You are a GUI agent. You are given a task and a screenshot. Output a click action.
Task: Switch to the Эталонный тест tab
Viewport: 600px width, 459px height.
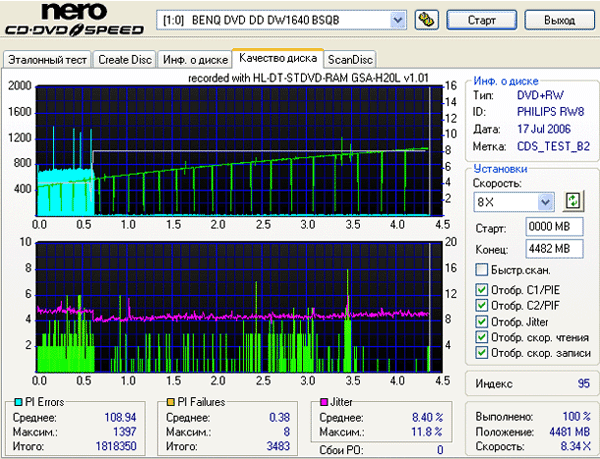(x=48, y=60)
